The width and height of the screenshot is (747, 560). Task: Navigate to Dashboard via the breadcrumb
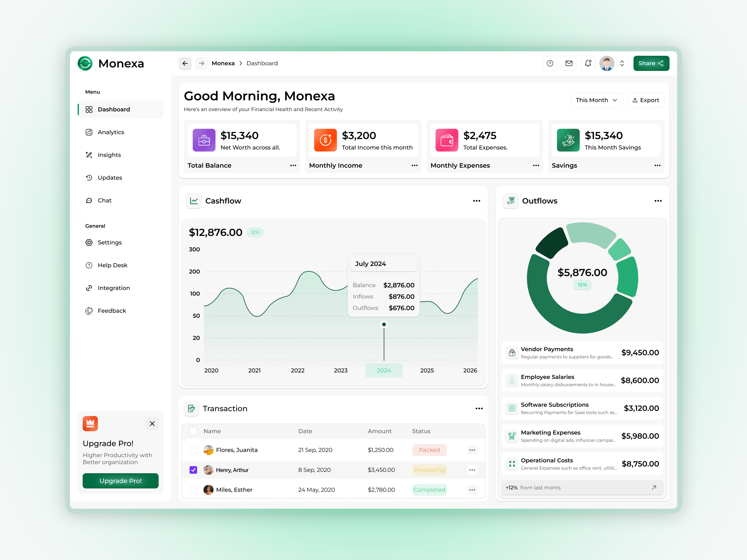coord(262,63)
